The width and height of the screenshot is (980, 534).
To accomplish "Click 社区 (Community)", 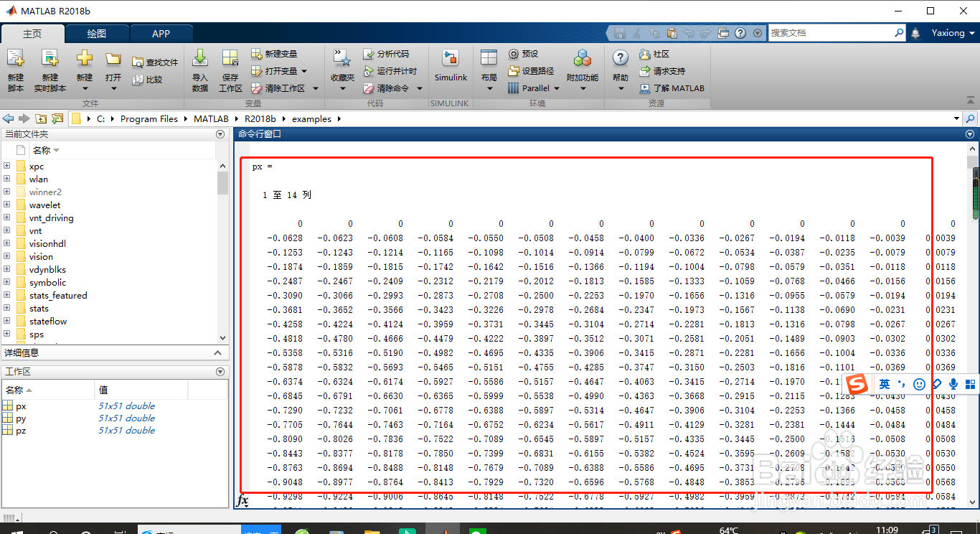I will [x=654, y=54].
